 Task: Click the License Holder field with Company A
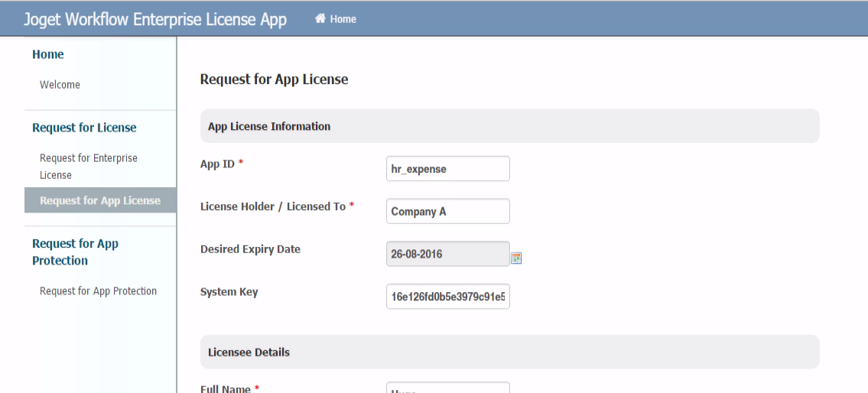pos(447,212)
